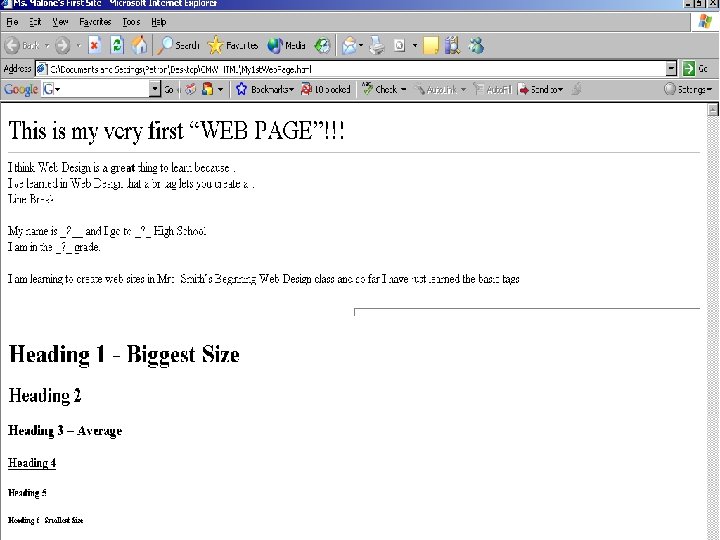Click the 'Heading 5' text
The height and width of the screenshot is (540, 720).
27,493
